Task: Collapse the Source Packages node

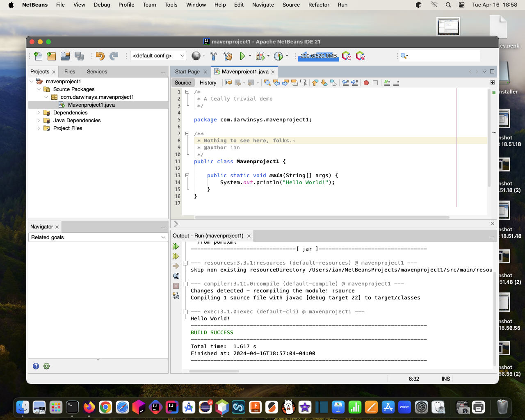Action: [39, 89]
